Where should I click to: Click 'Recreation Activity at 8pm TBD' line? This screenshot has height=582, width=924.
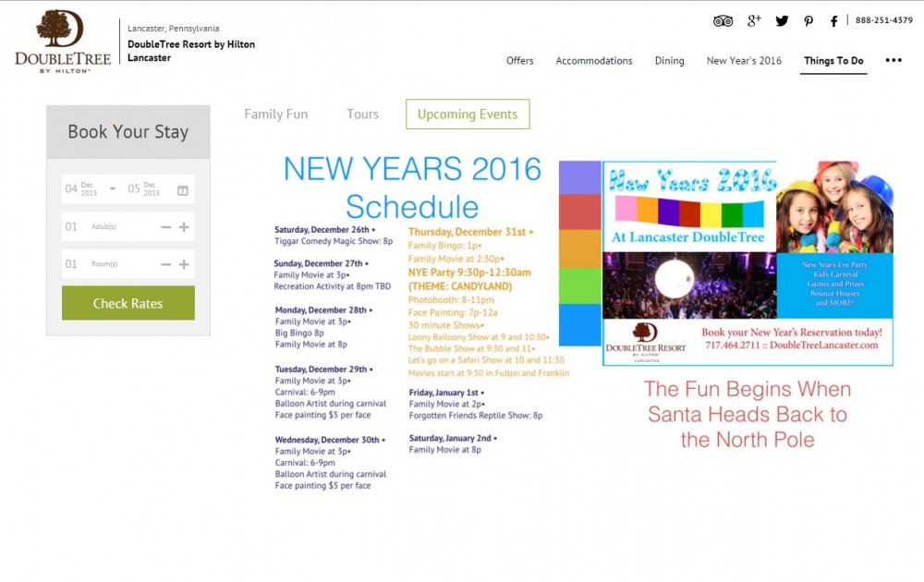pyautogui.click(x=333, y=286)
